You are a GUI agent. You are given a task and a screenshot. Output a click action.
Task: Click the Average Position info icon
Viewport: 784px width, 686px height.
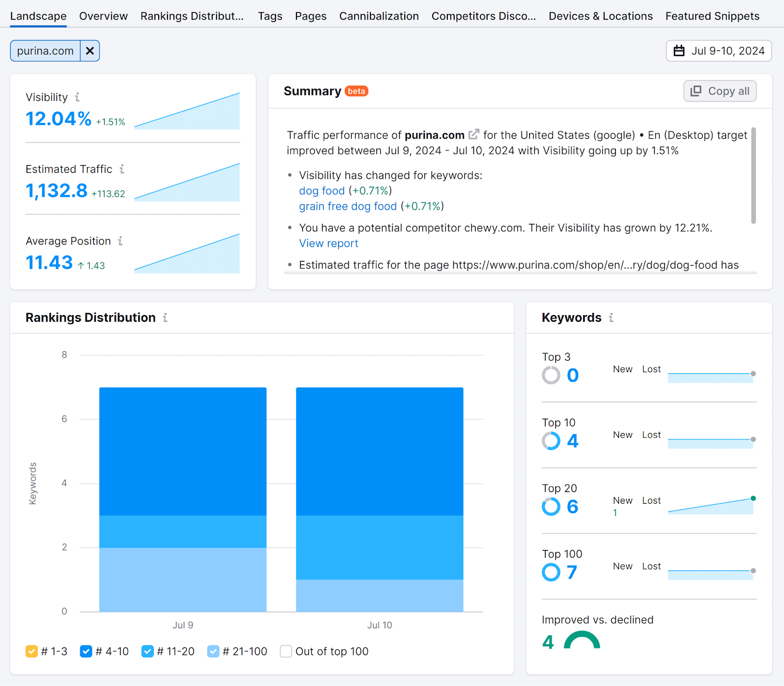120,241
